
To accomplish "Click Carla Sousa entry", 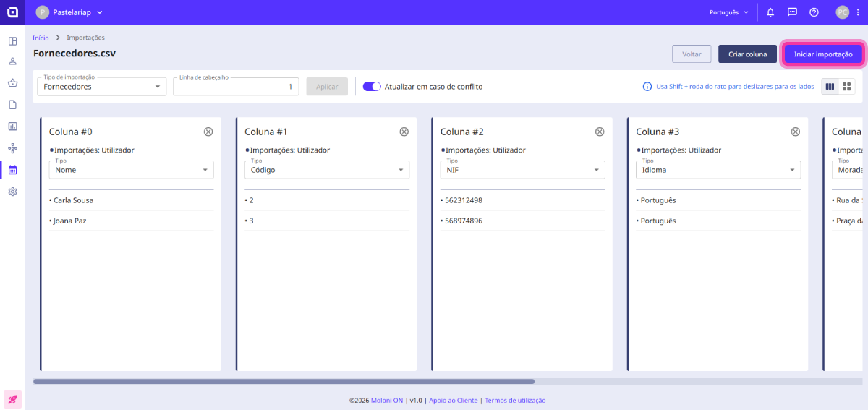I will pyautogui.click(x=73, y=200).
